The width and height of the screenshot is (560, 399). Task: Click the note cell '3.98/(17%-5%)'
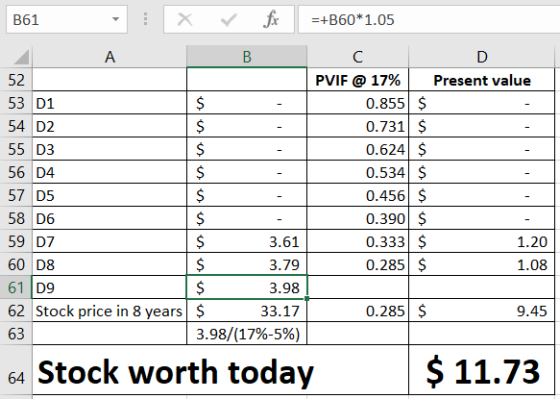pos(247,334)
